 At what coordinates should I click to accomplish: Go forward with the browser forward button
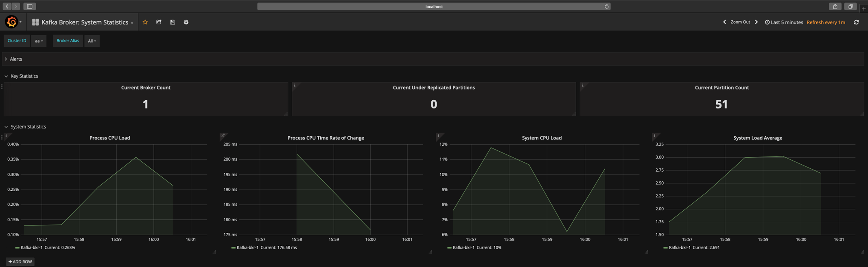pyautogui.click(x=16, y=7)
